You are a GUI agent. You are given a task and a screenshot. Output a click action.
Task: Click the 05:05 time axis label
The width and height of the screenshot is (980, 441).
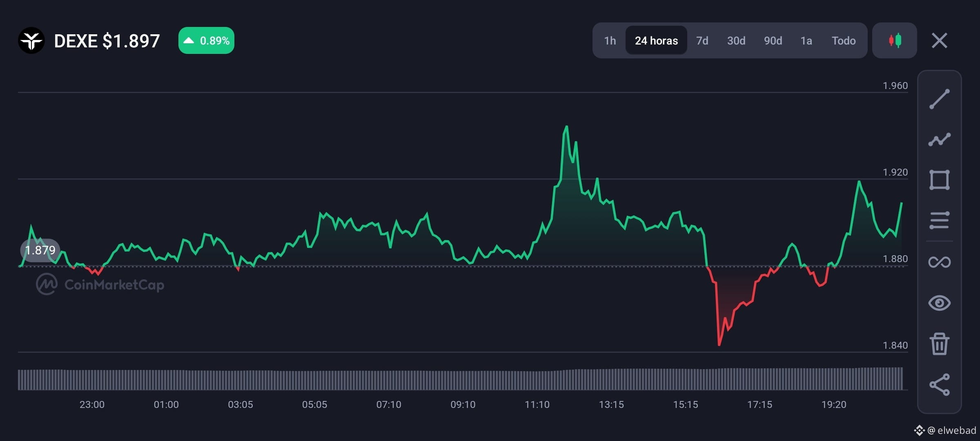(x=314, y=404)
